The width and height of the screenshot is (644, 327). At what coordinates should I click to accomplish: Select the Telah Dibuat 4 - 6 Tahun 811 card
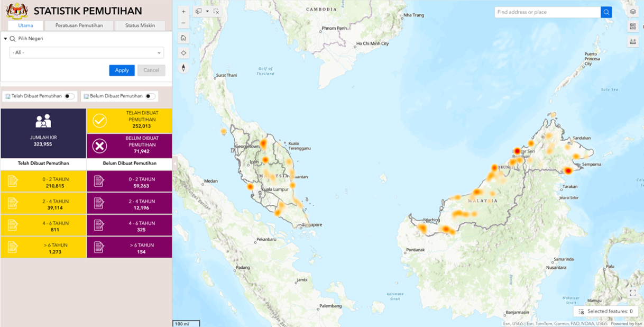43,225
